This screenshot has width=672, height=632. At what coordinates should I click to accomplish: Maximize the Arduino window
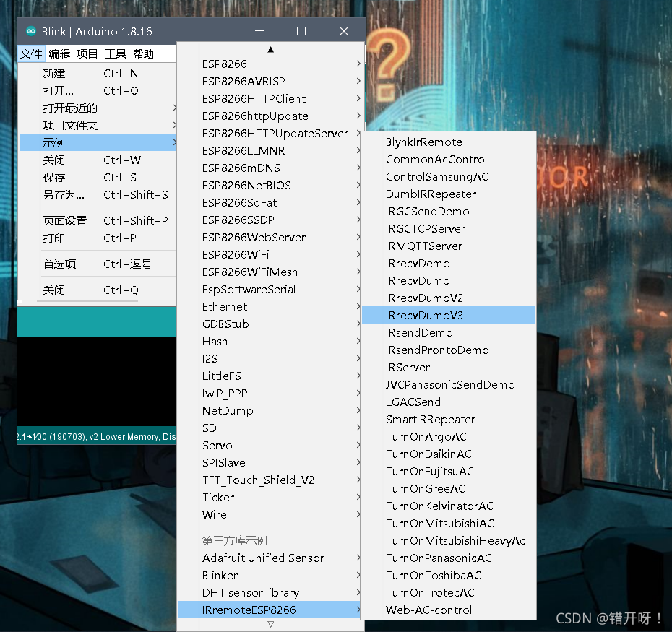tap(301, 31)
